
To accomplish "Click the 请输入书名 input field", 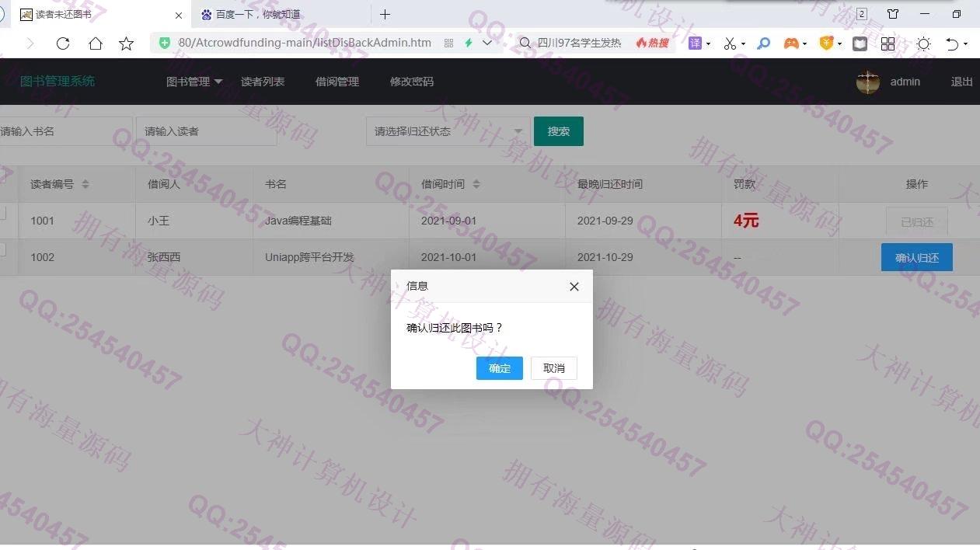I will [65, 131].
